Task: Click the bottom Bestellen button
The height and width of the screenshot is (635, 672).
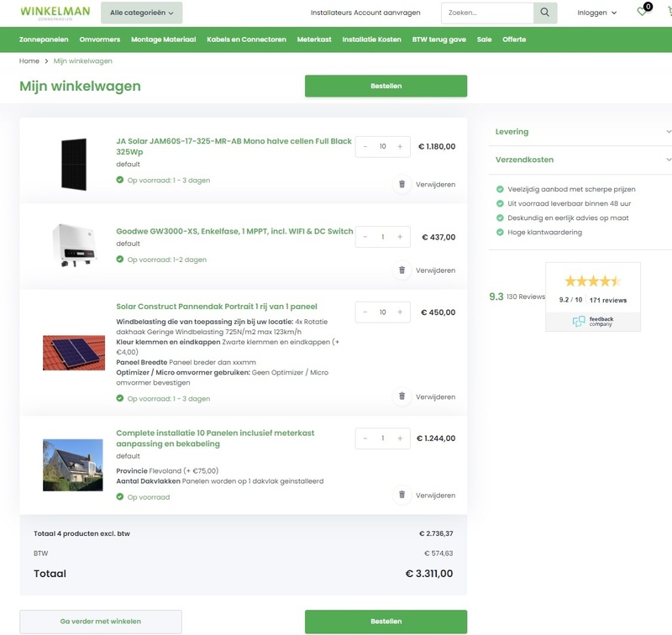Action: [x=386, y=622]
